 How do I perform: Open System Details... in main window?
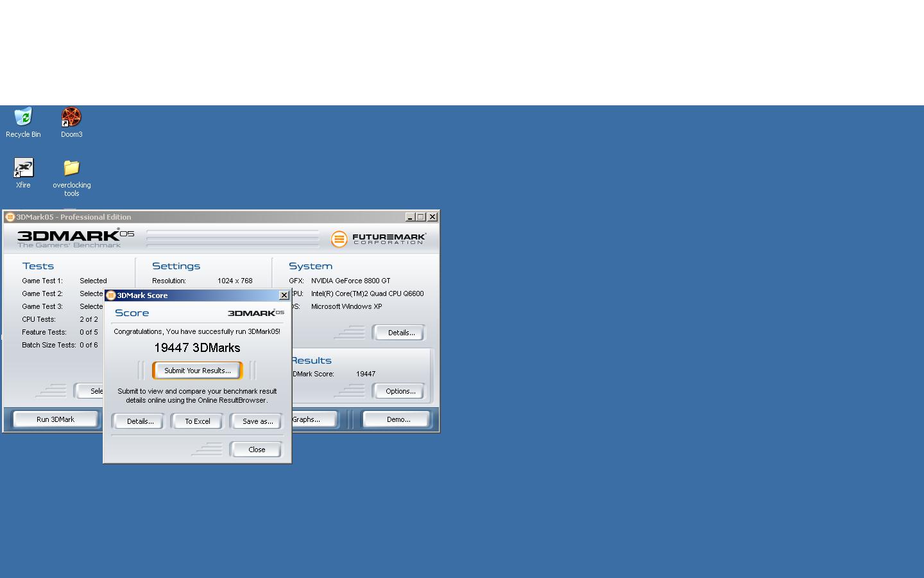tap(399, 333)
